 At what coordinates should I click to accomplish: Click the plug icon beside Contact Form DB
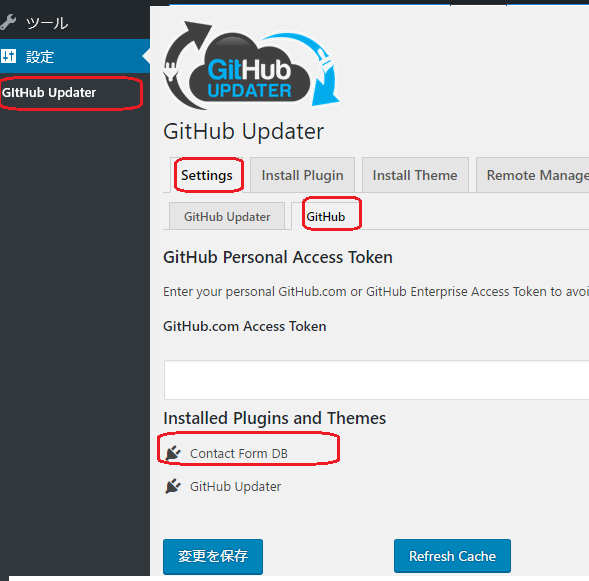[x=173, y=453]
